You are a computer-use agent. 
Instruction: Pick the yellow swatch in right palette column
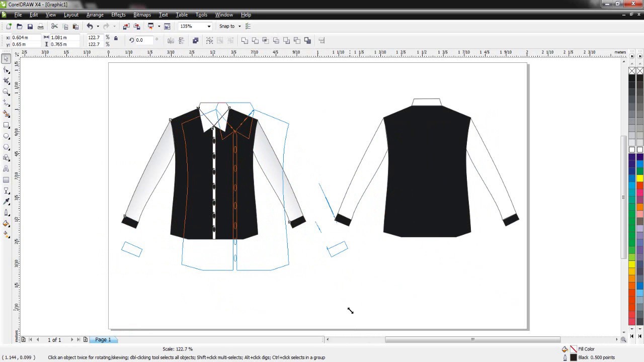(640, 178)
